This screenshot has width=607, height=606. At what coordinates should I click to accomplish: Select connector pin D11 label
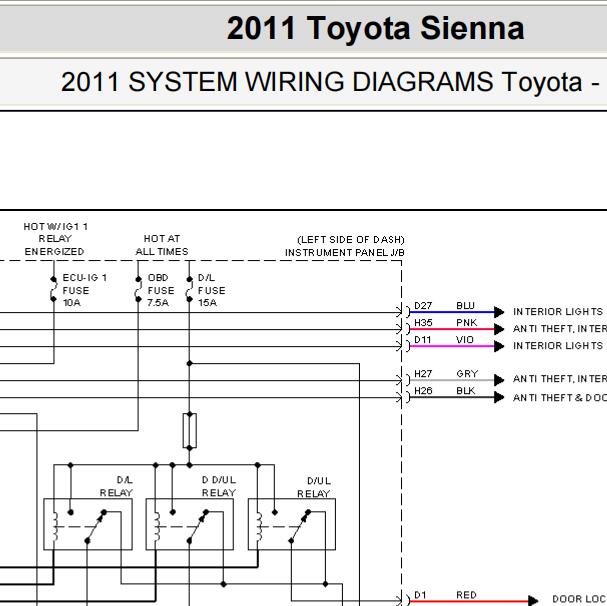coord(422,340)
